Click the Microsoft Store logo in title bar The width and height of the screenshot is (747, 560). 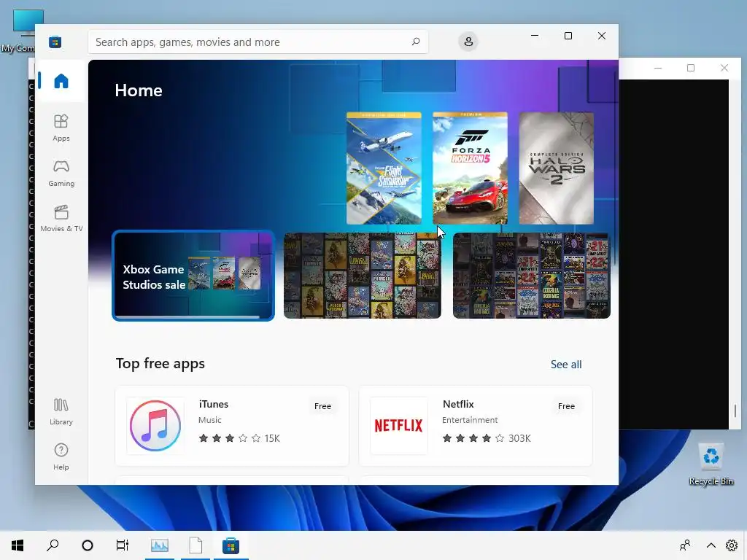55,42
